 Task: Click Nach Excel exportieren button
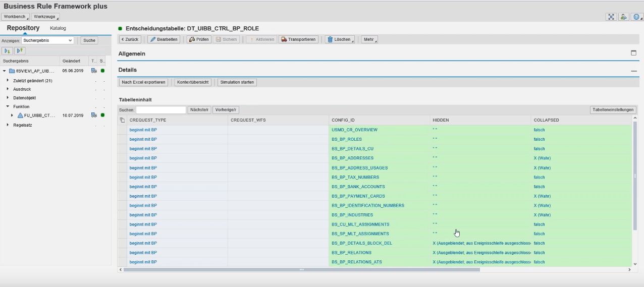tap(143, 82)
